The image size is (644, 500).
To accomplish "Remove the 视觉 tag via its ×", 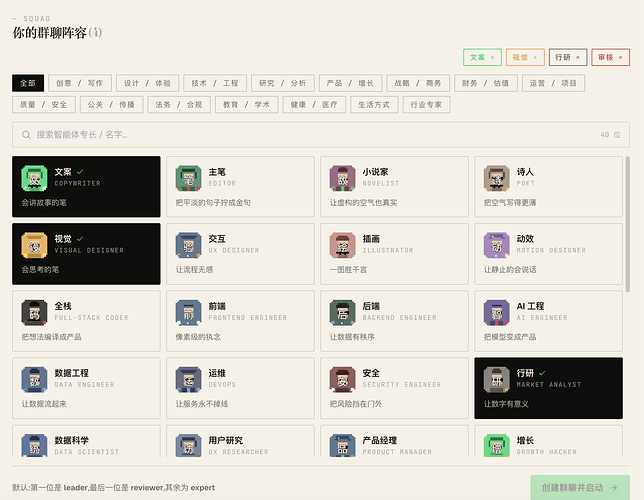I will (x=535, y=58).
